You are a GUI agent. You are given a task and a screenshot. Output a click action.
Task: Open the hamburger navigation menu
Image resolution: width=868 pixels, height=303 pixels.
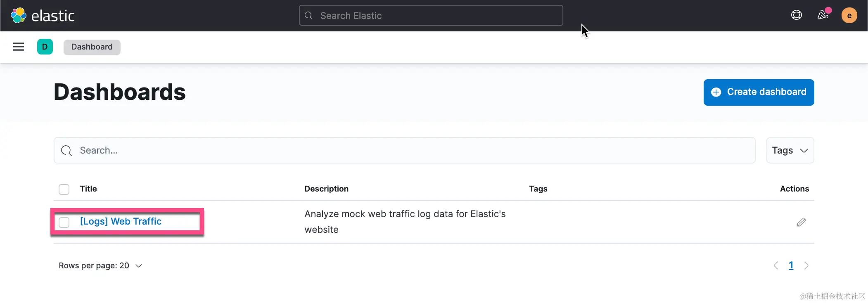tap(19, 47)
